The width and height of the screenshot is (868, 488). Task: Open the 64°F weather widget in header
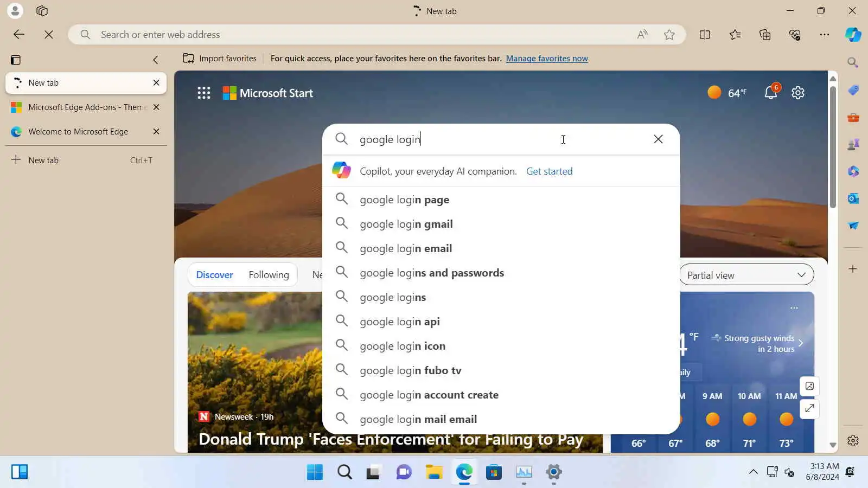[727, 93]
